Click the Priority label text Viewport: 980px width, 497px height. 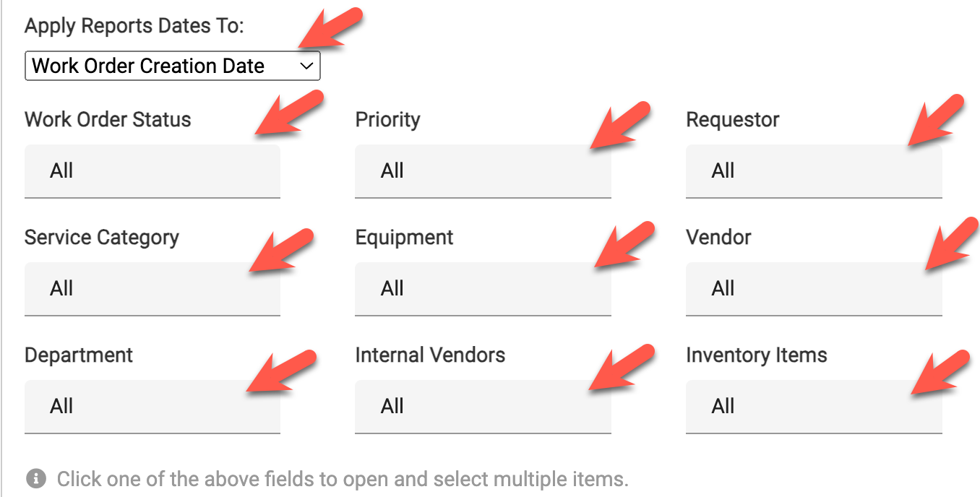387,119
